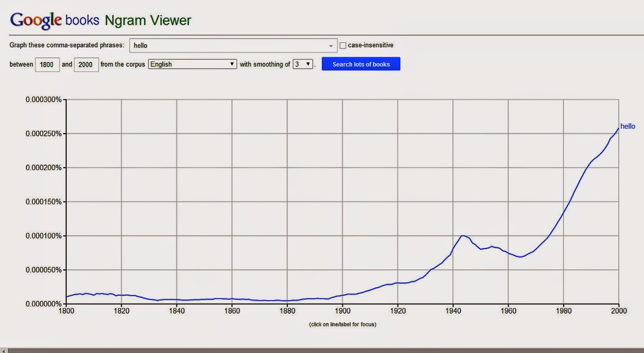644x353 pixels.
Task: Click x-axis label 1960
Action: pos(508,311)
